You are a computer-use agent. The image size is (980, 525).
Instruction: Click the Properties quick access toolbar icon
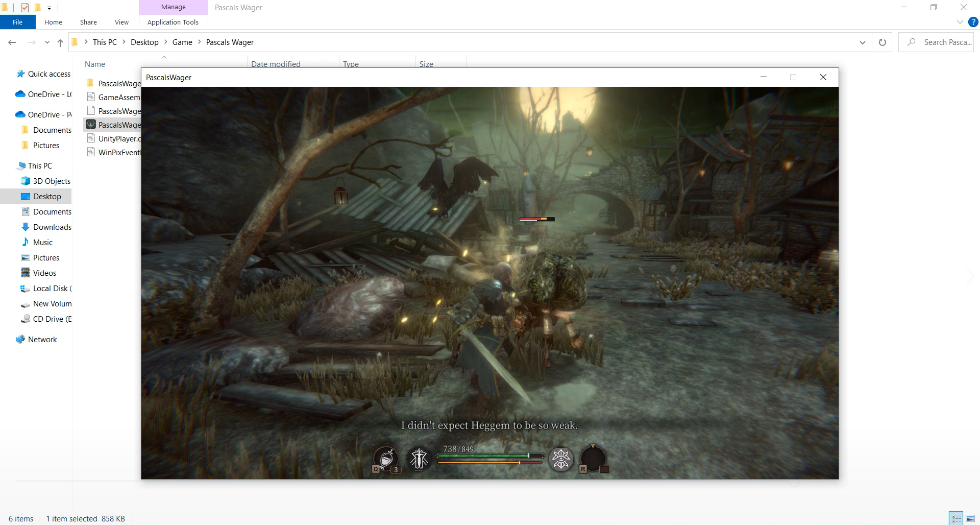coord(25,7)
